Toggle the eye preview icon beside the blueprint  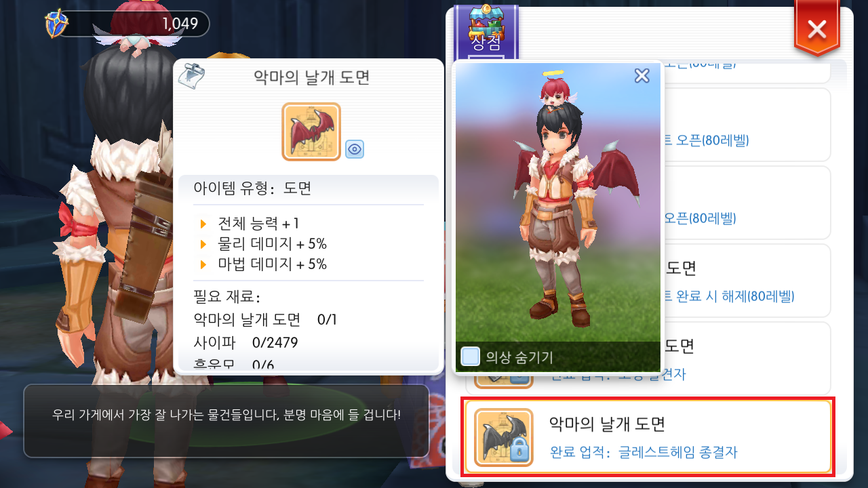click(355, 149)
